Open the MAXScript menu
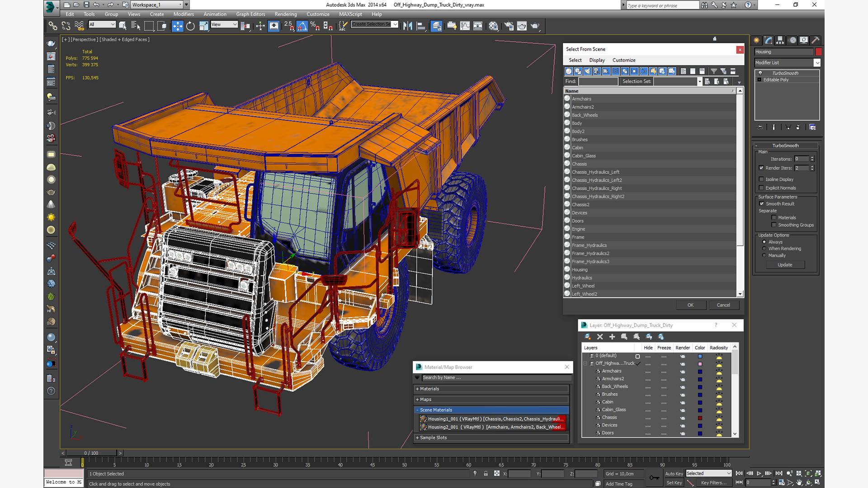 (x=350, y=14)
